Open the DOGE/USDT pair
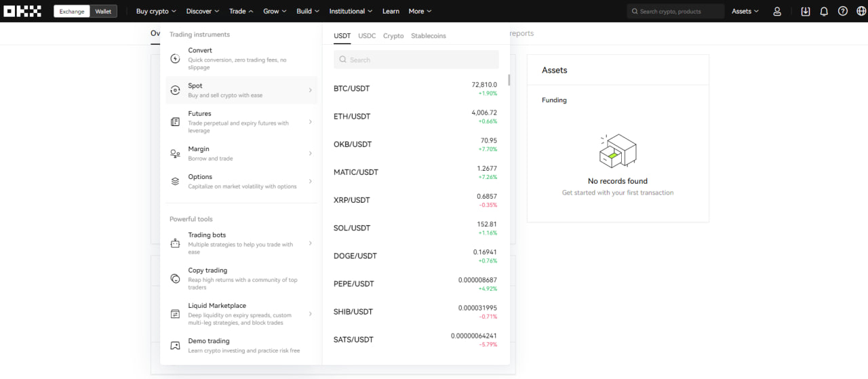868x379 pixels. [415, 256]
